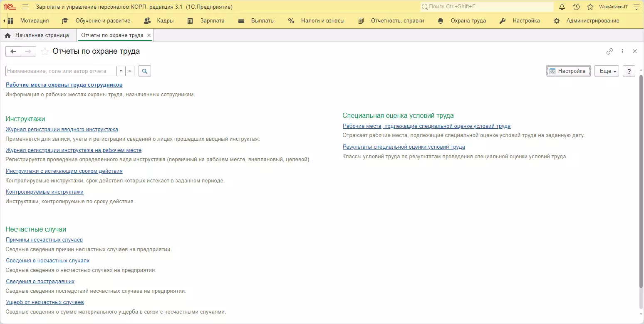This screenshot has width=644, height=324.
Task: Focus the global search box
Action: (x=487, y=7)
